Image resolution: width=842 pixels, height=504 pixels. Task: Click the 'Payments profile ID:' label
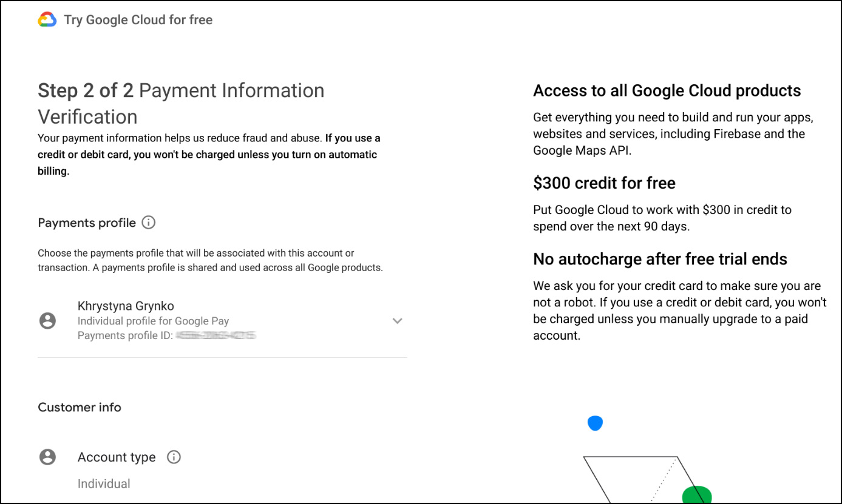126,335
